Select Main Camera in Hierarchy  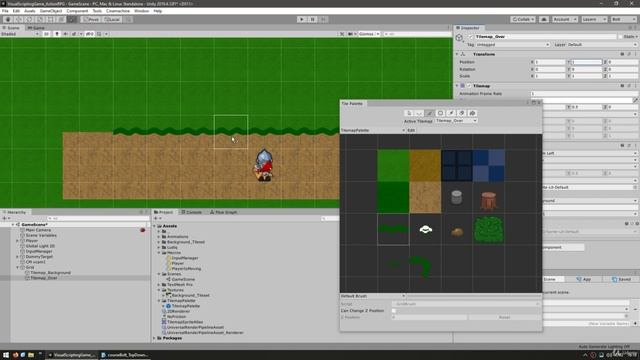point(38,230)
